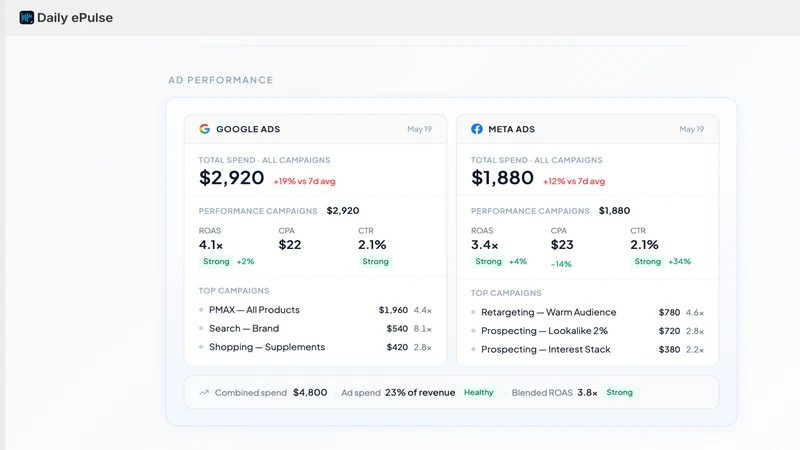Click the $780 Retargeting spend amount
800x450 pixels.
click(669, 312)
